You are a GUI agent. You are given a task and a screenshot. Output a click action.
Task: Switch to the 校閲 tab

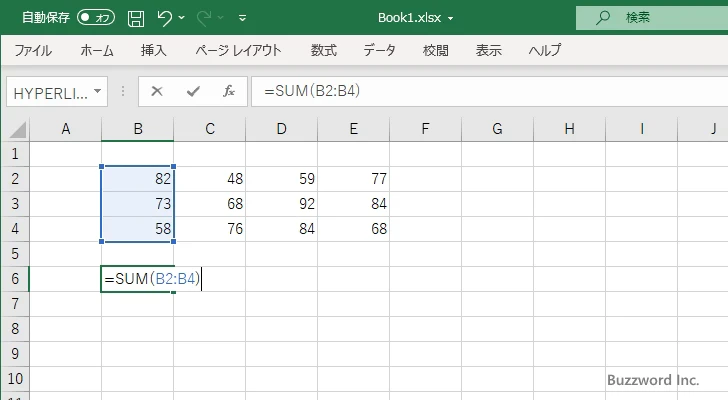pos(436,50)
